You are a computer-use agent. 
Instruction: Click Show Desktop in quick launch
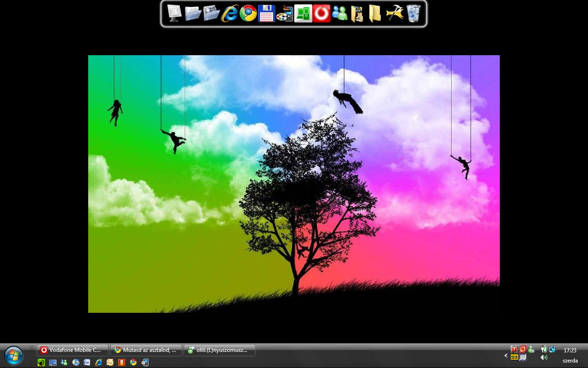[x=53, y=362]
